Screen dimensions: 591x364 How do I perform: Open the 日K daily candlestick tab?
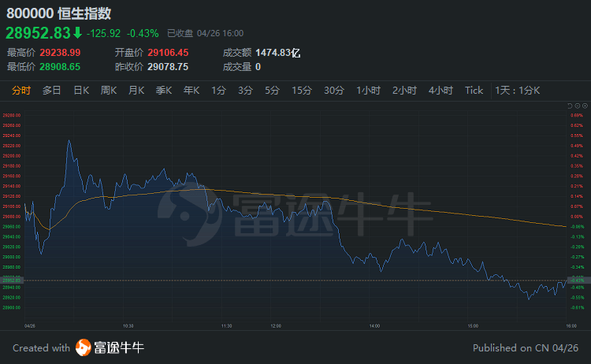[81, 91]
